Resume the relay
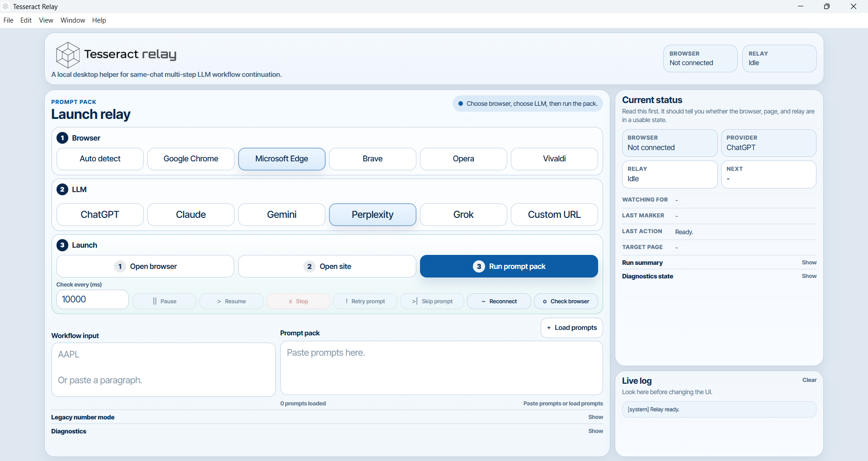 coord(231,301)
